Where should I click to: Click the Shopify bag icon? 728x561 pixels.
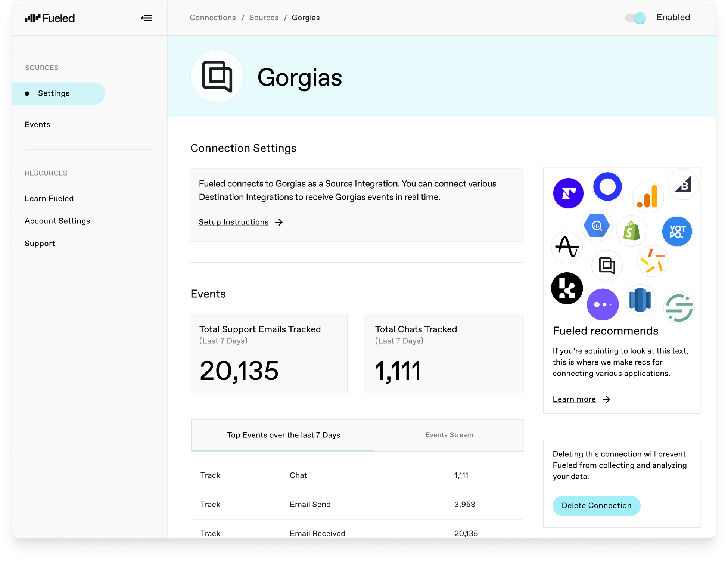[632, 231]
